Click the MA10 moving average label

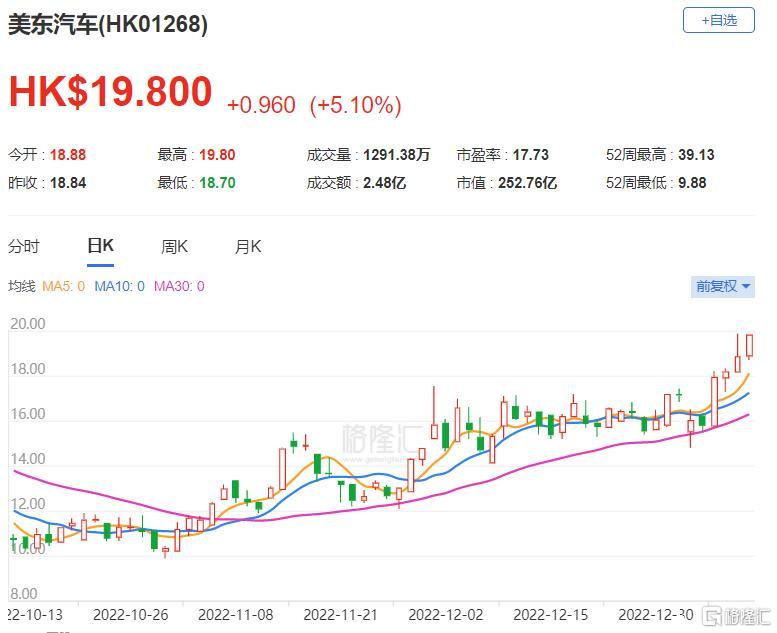[119, 287]
